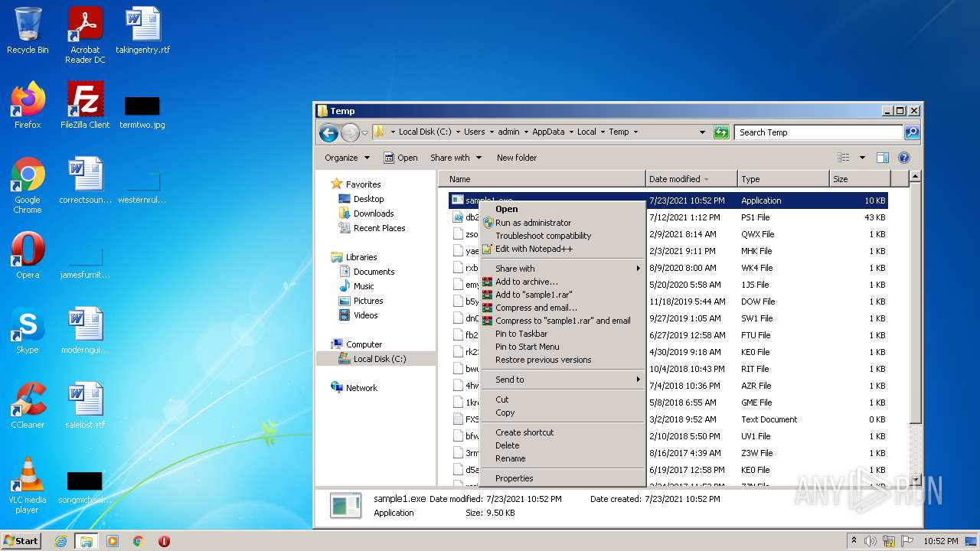Image resolution: width=980 pixels, height=551 pixels.
Task: Open address bar history dropdown
Action: pyautogui.click(x=702, y=132)
